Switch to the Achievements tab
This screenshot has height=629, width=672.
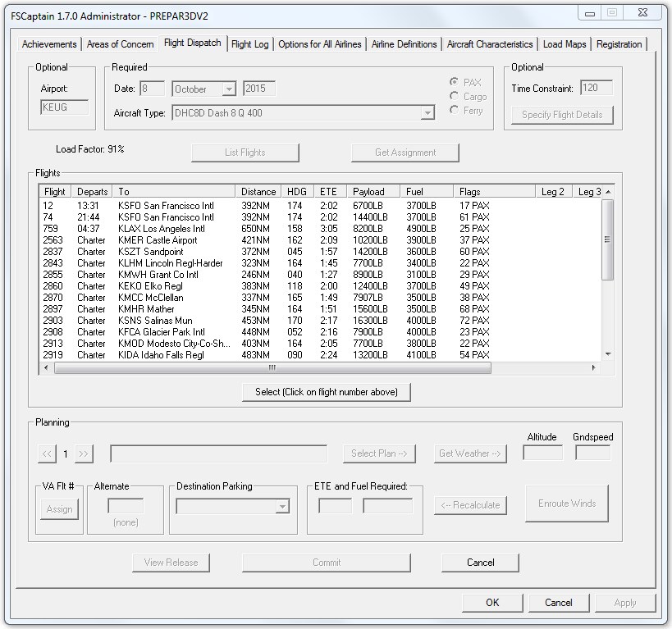(x=49, y=44)
